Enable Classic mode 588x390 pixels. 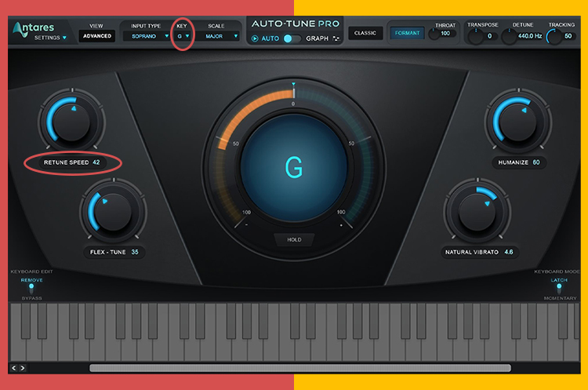365,33
